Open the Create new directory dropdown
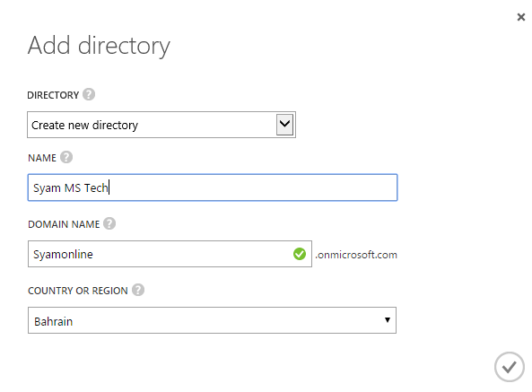This screenshot has height=392, width=532. pos(161,125)
